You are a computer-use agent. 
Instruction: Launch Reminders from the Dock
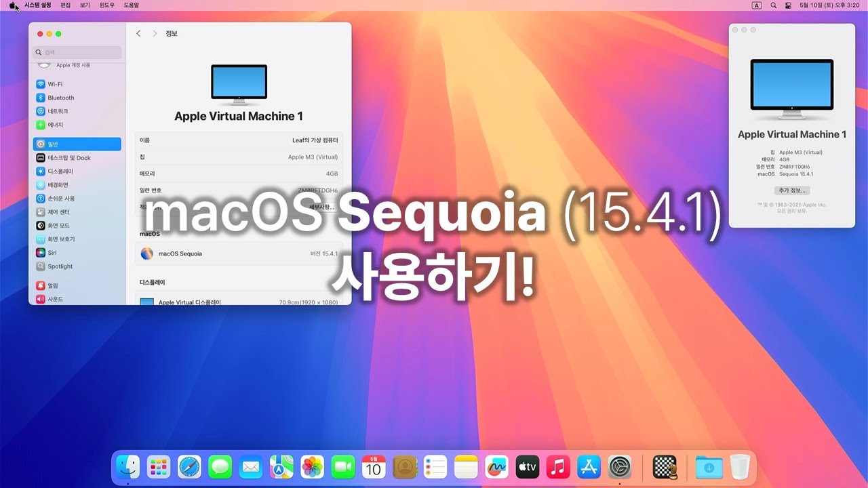pyautogui.click(x=435, y=467)
